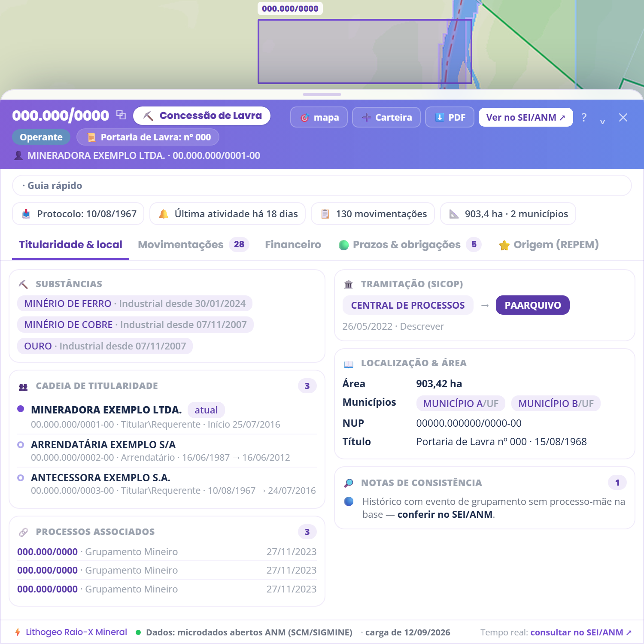Select the 903,4 ha · 2 municípios chip

click(508, 214)
